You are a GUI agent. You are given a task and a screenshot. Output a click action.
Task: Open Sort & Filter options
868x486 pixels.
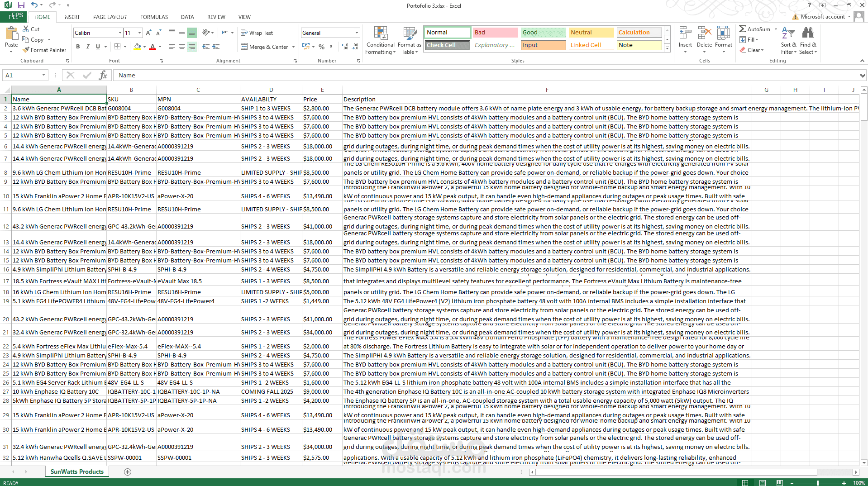click(x=788, y=40)
